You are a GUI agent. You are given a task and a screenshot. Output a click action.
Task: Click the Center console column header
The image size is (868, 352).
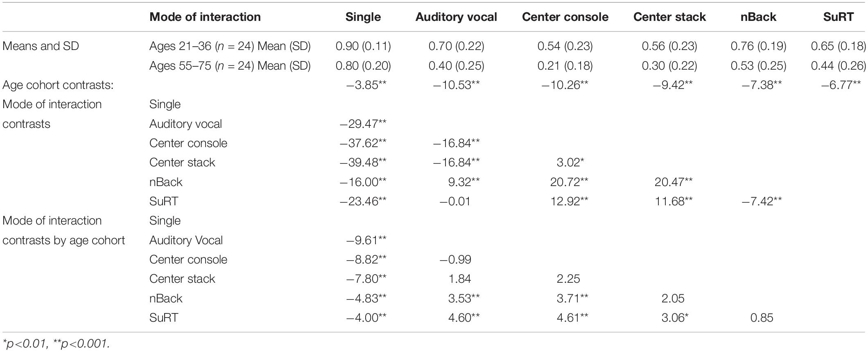point(565,17)
